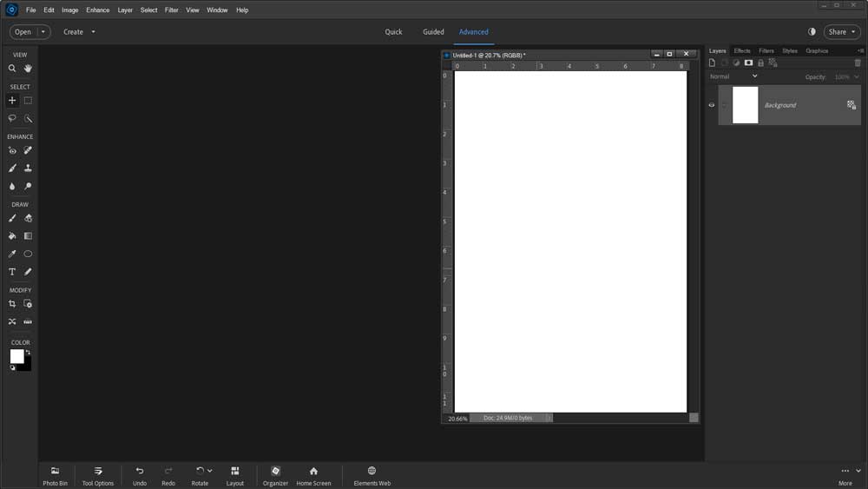Viewport: 868px width, 489px height.
Task: Reset default foreground and background colors
Action: (12, 367)
